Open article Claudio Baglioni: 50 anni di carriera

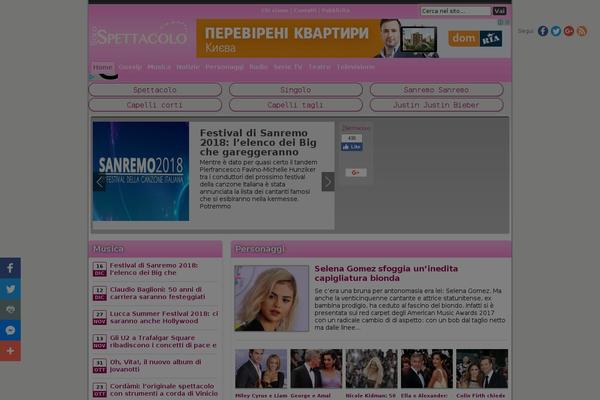(x=157, y=293)
